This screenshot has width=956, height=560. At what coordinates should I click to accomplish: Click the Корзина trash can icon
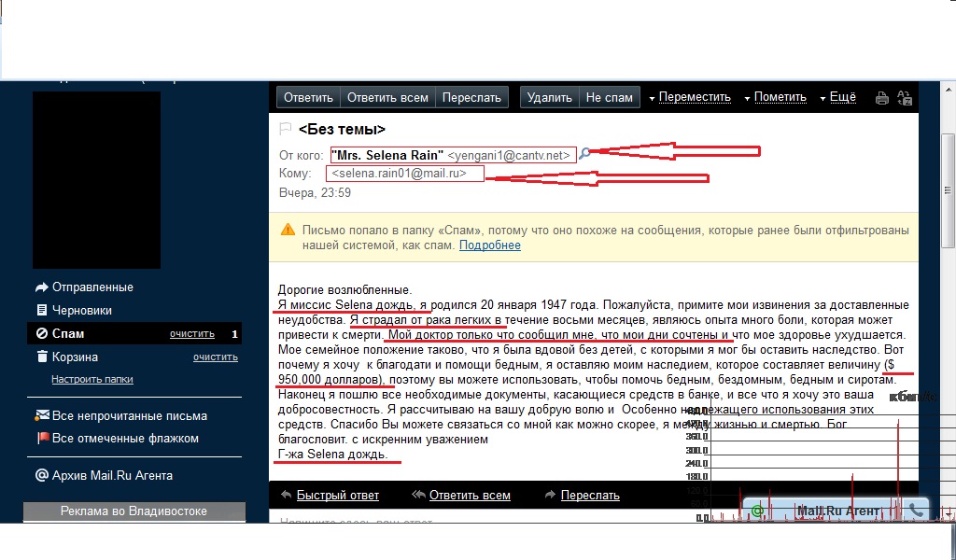(41, 357)
